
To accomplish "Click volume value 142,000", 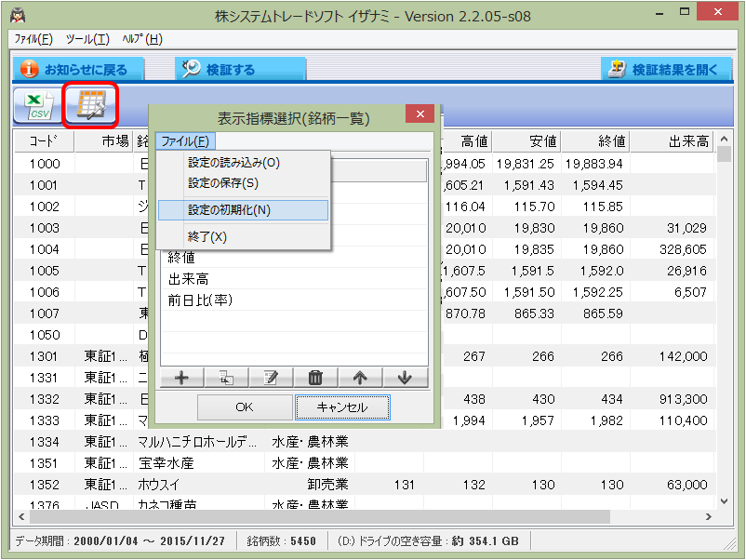I will [683, 356].
